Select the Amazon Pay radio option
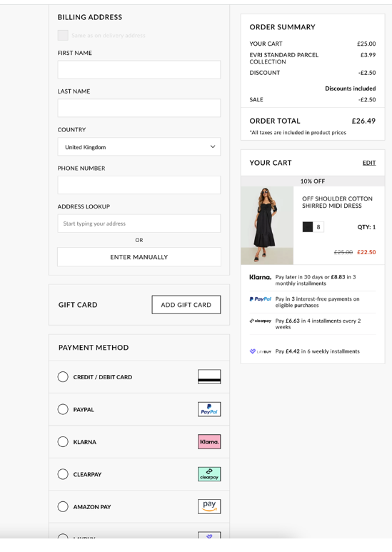The image size is (392, 552). tap(63, 506)
